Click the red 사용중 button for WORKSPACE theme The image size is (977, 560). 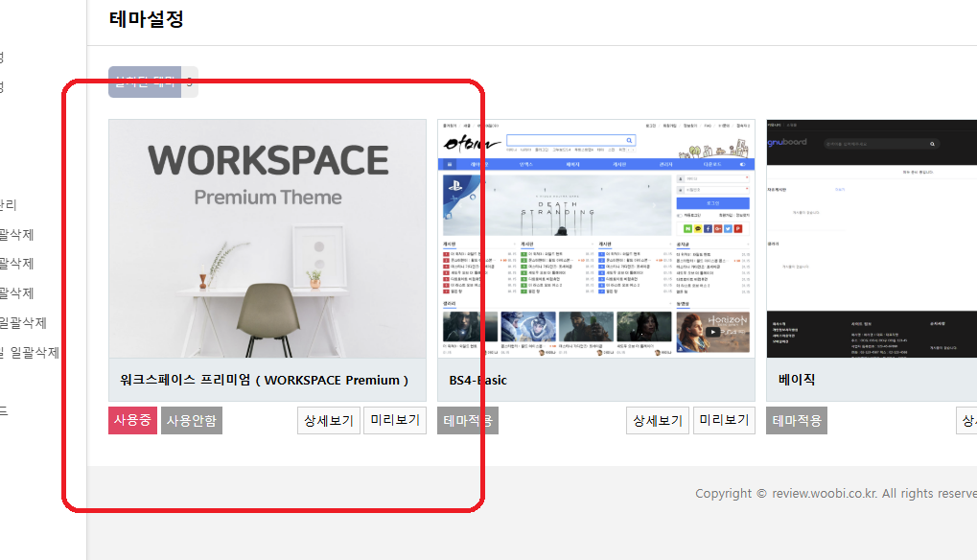pyautogui.click(x=132, y=420)
